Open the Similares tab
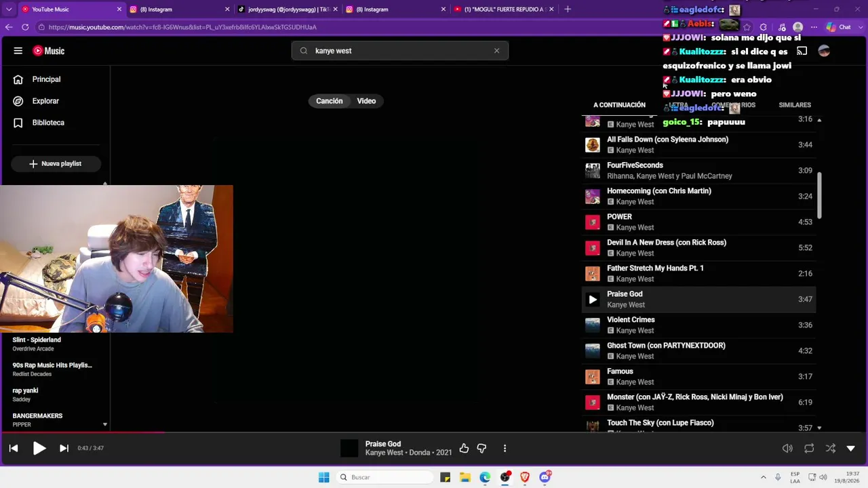 pos(795,105)
